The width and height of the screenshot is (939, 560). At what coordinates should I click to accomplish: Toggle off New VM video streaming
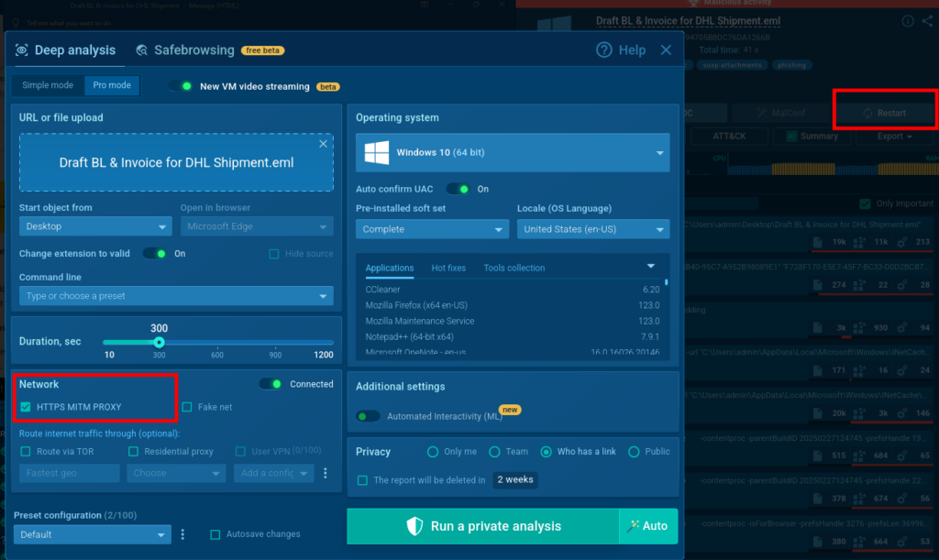click(x=181, y=86)
